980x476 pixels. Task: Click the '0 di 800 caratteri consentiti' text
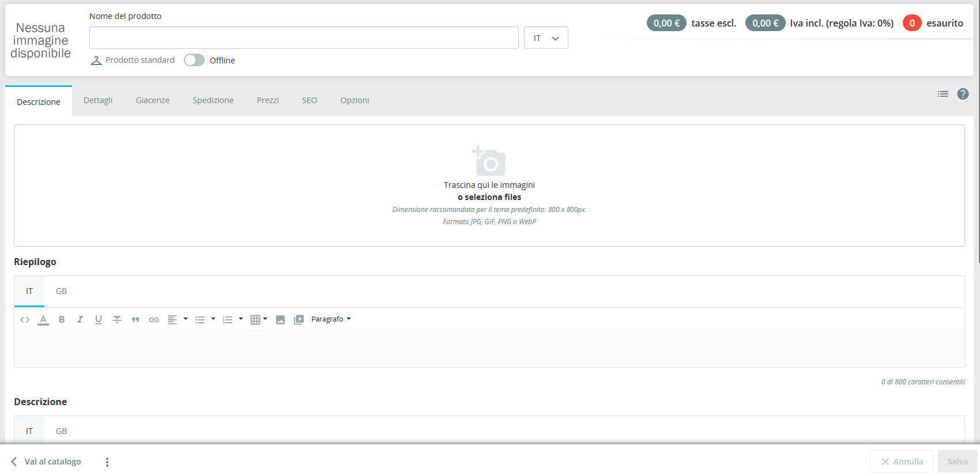pos(923,382)
